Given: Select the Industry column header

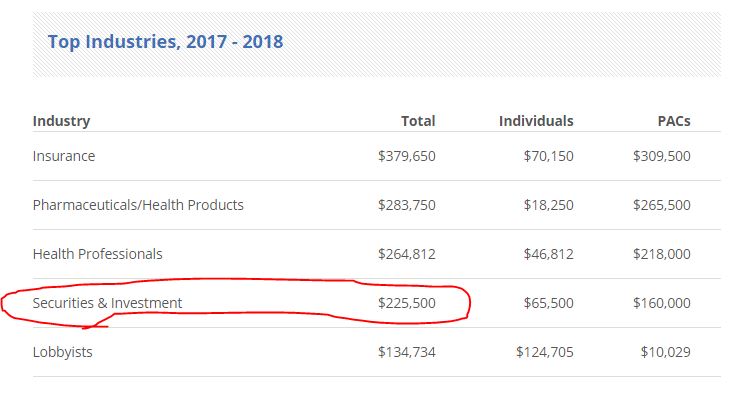Looking at the screenshot, I should [61, 121].
